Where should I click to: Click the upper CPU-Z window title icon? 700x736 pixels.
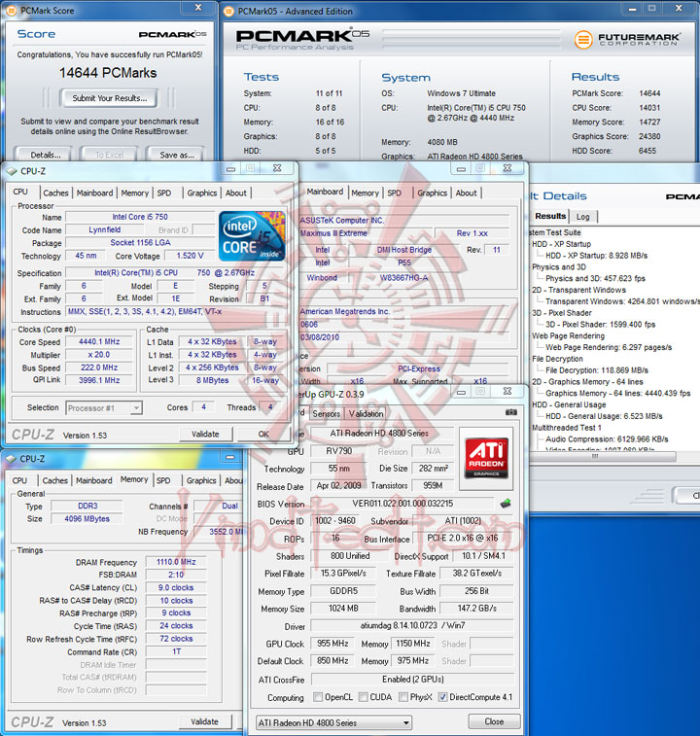pos(12,171)
